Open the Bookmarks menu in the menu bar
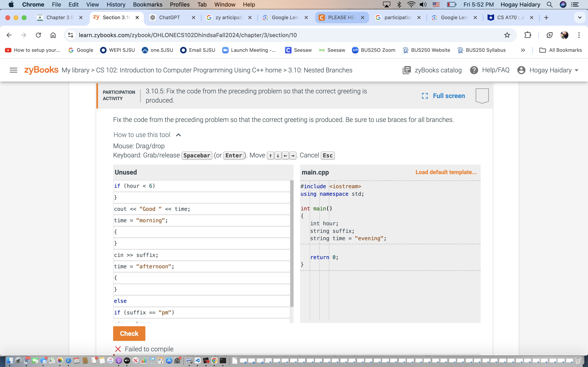 pyautogui.click(x=148, y=4)
